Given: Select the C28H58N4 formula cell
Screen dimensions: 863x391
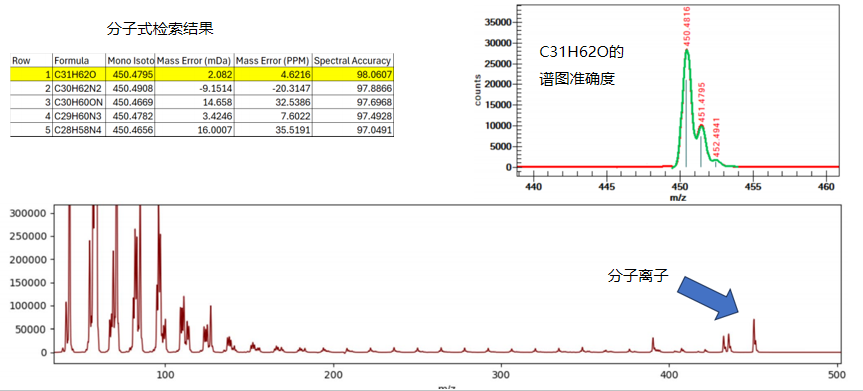Looking at the screenshot, I should coord(79,129).
